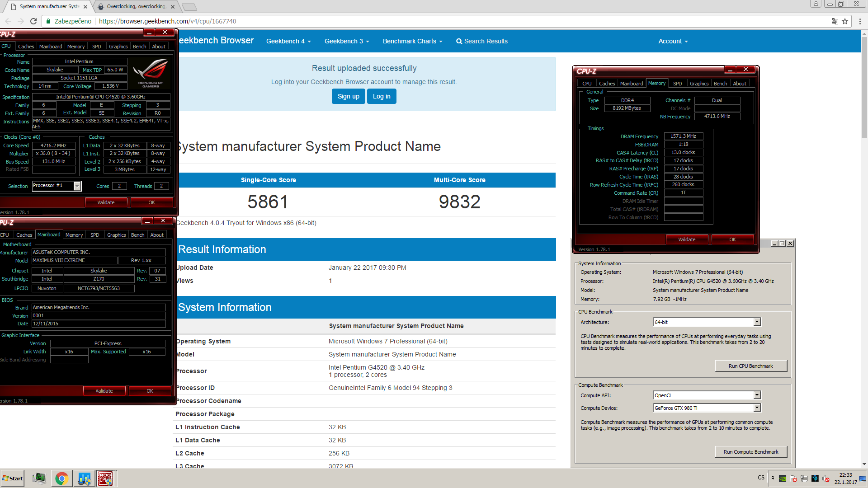Click the Republic of Gamers logo

(x=151, y=74)
